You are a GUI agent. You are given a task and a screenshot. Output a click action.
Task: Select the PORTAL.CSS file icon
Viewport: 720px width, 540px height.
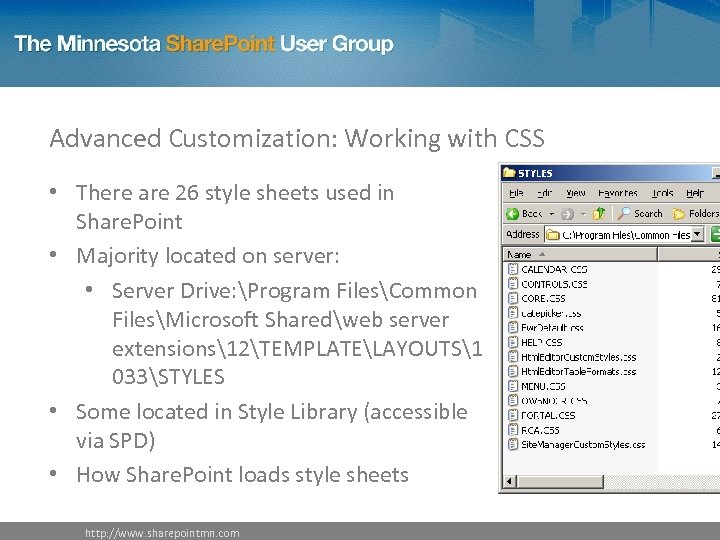pyautogui.click(x=513, y=416)
